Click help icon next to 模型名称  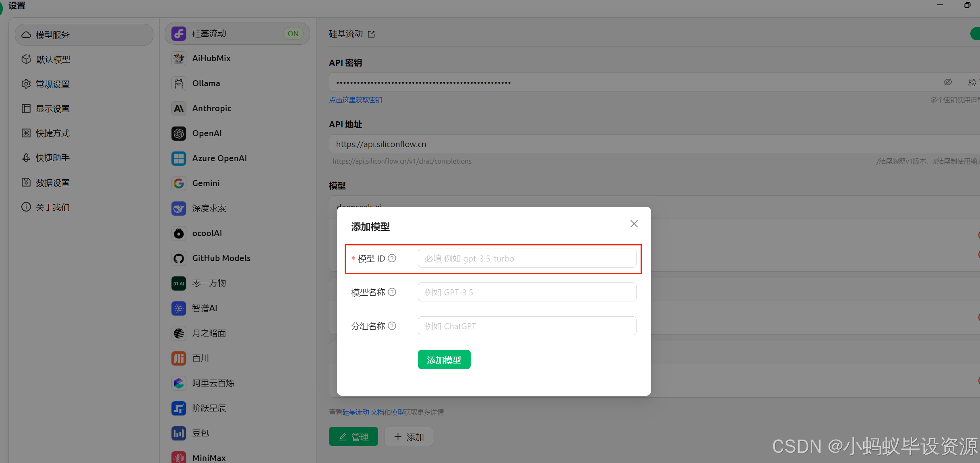(392, 292)
